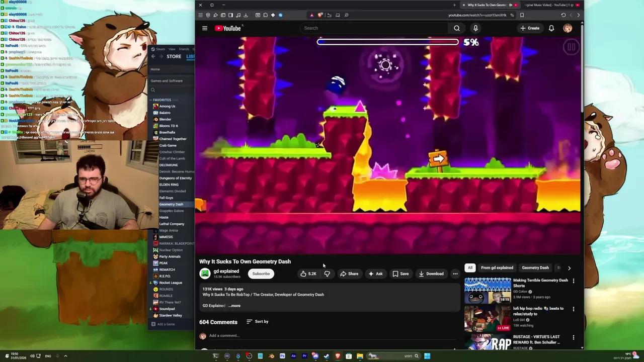
Task: Open options for lofi hip hop radio video
Action: pyautogui.click(x=573, y=309)
